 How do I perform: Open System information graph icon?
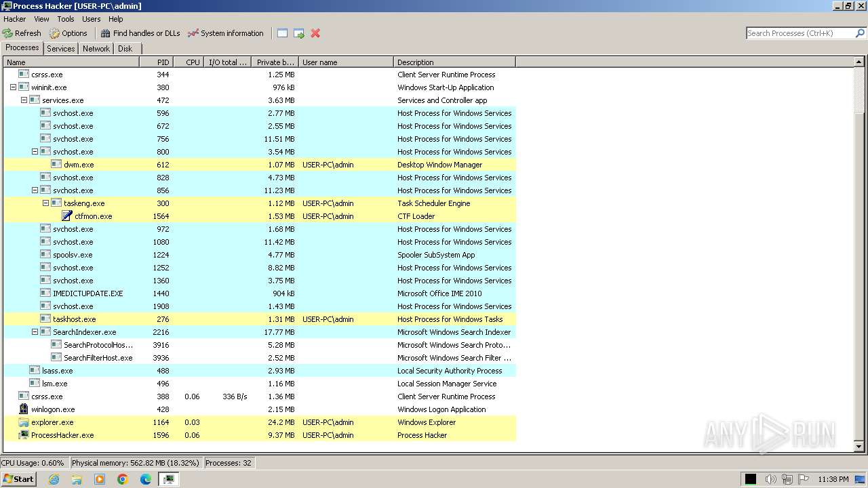point(193,33)
